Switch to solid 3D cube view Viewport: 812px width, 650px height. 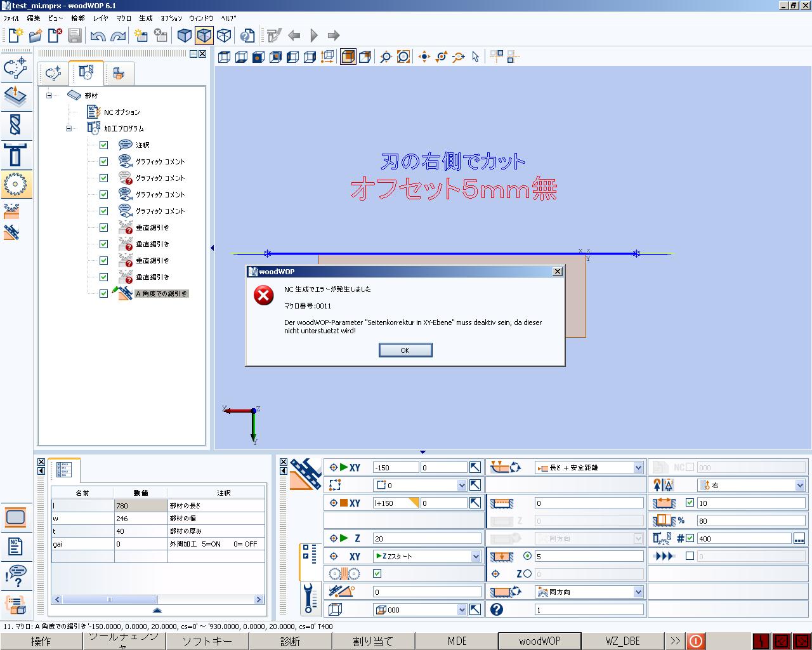click(x=185, y=36)
